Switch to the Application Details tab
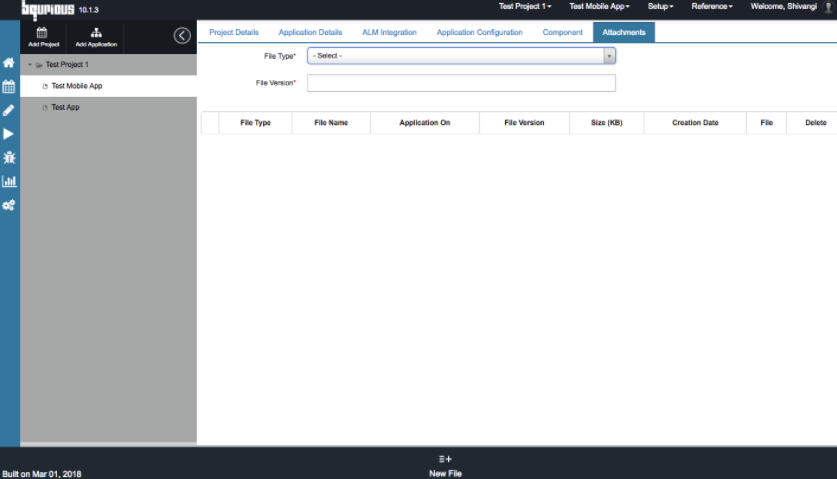 (x=310, y=33)
